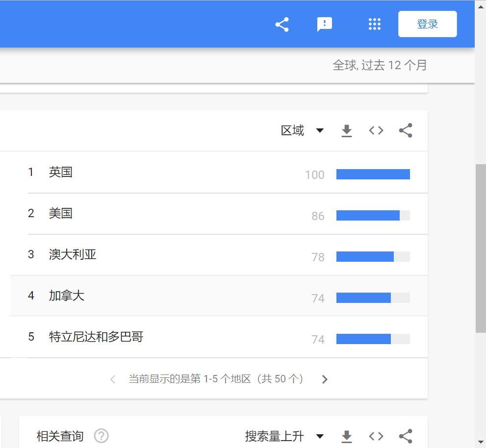Open the Google apps grid icon
Viewport: 486px width, 448px height.
tap(374, 24)
